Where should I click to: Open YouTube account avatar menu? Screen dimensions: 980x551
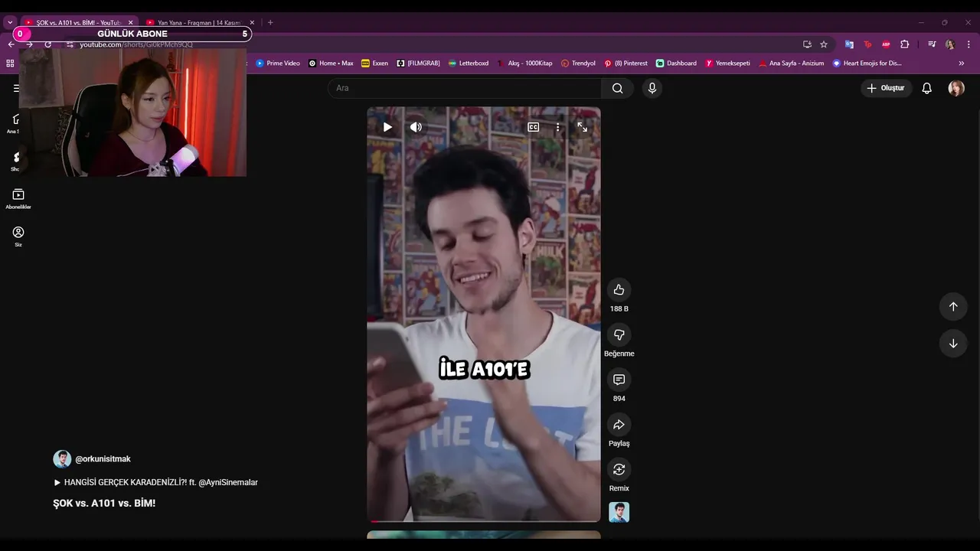point(956,88)
